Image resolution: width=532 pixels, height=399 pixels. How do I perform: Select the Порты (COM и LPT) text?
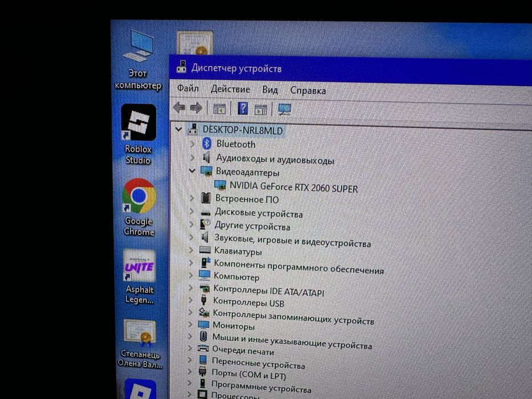click(249, 373)
